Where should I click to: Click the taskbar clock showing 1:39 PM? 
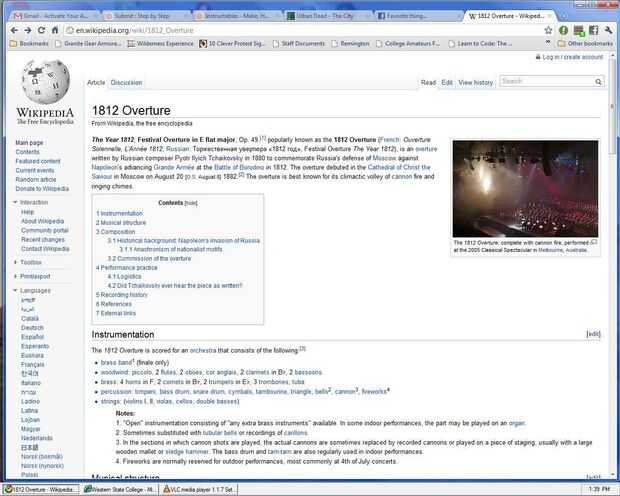coord(599,489)
